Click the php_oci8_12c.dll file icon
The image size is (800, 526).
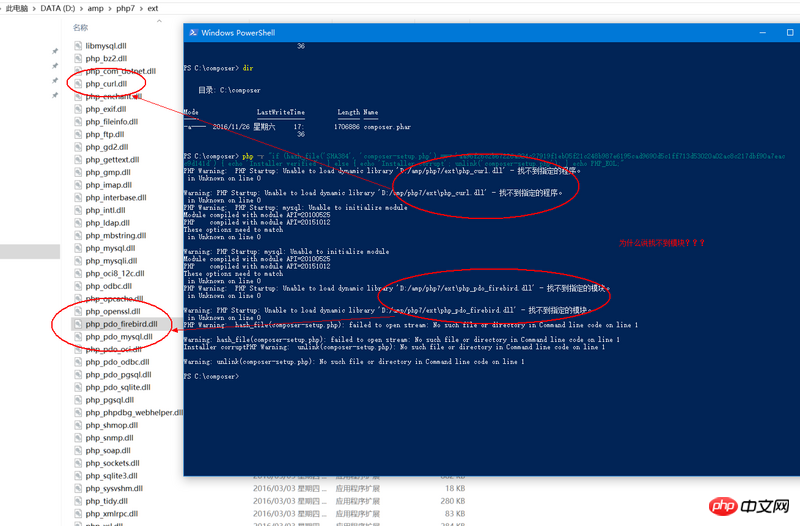(78, 273)
